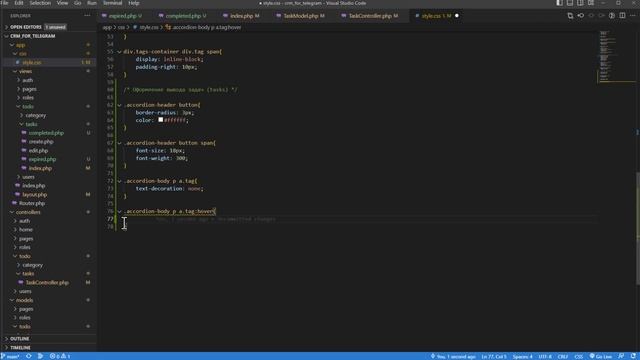Open expired.php in the explorer

click(48, 160)
